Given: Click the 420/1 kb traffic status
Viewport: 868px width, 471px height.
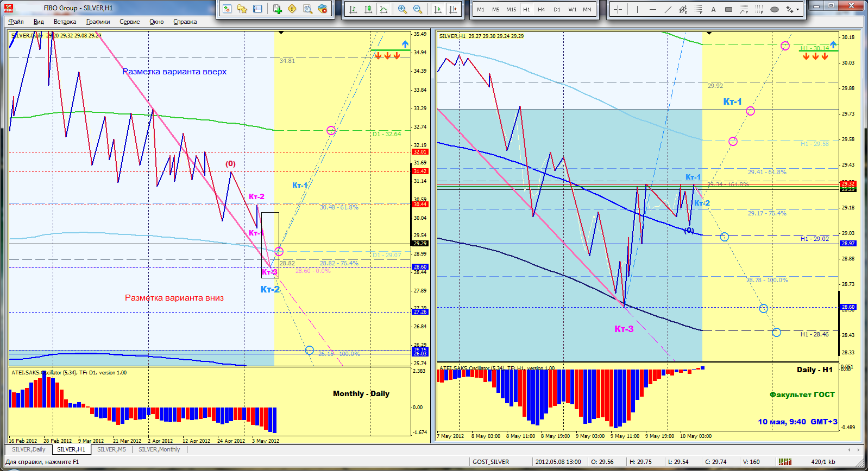Looking at the screenshot, I should [823, 462].
